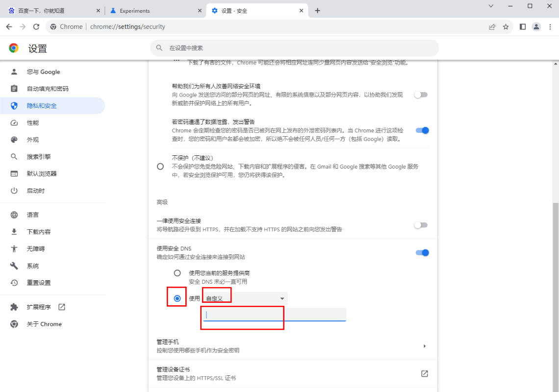
Task: Open Chrome's three-dot menu
Action: point(550,27)
